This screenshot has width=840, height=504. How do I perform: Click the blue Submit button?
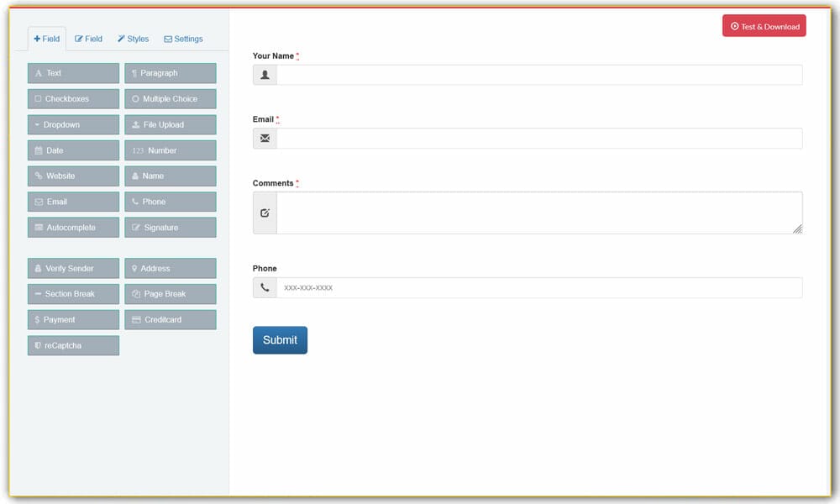coord(281,340)
